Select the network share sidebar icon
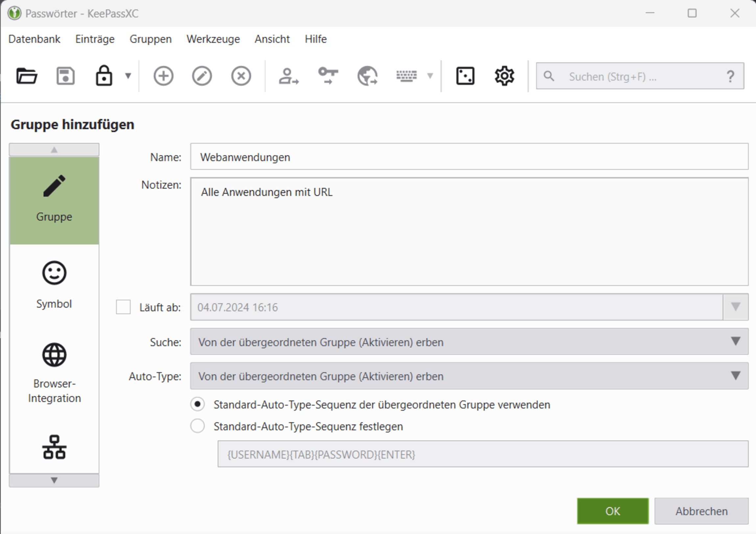Image resolution: width=756 pixels, height=534 pixels. 54,447
